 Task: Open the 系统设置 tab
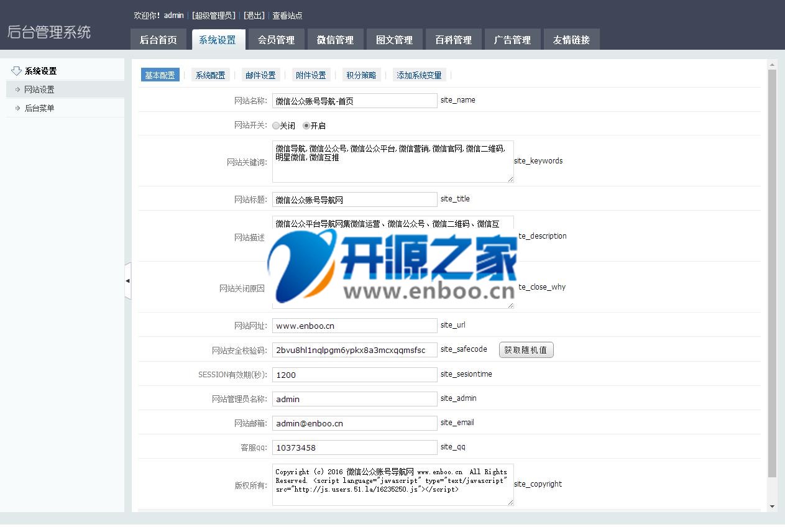point(218,40)
